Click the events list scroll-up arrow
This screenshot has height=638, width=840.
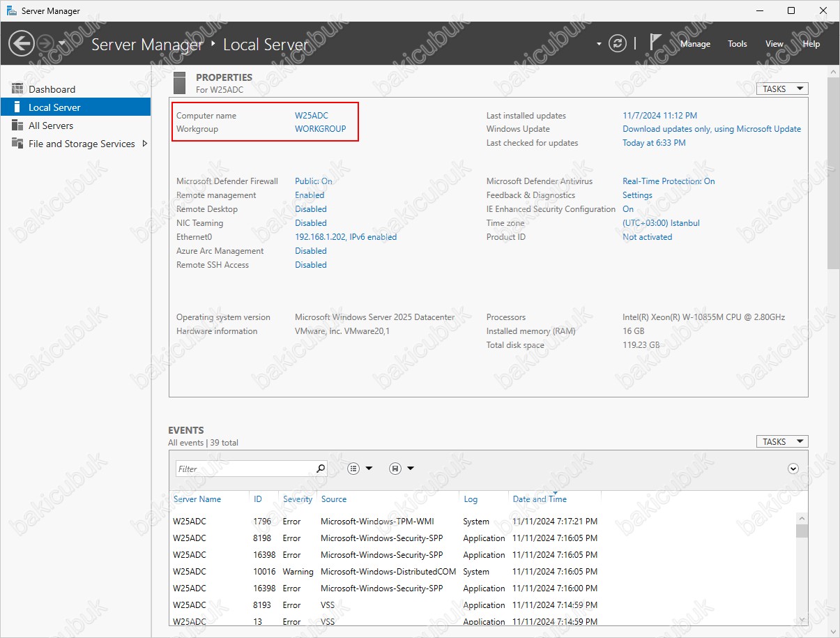802,519
